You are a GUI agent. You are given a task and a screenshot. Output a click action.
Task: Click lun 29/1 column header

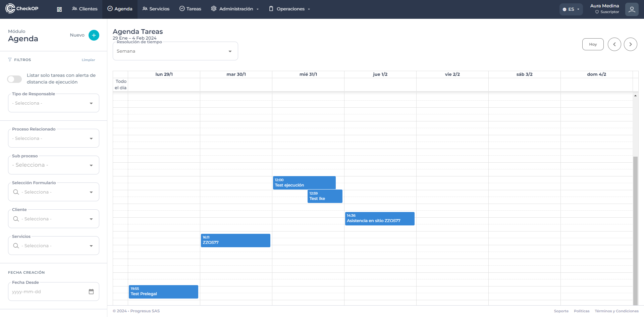click(164, 74)
